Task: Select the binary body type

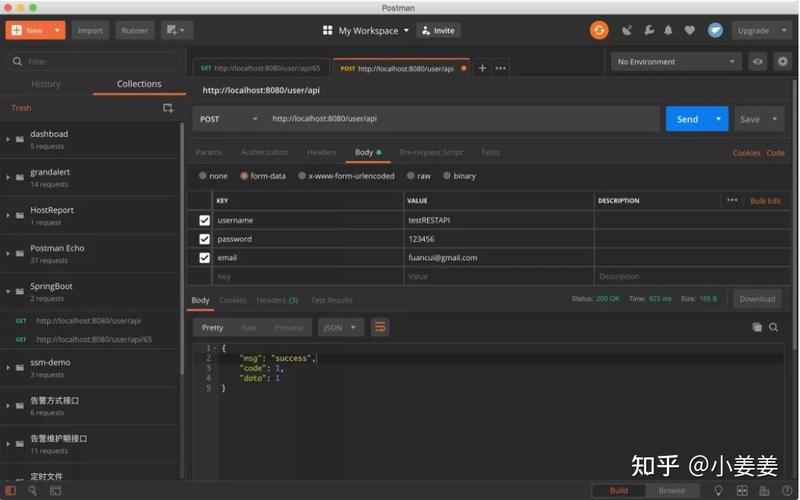Action: (447, 176)
